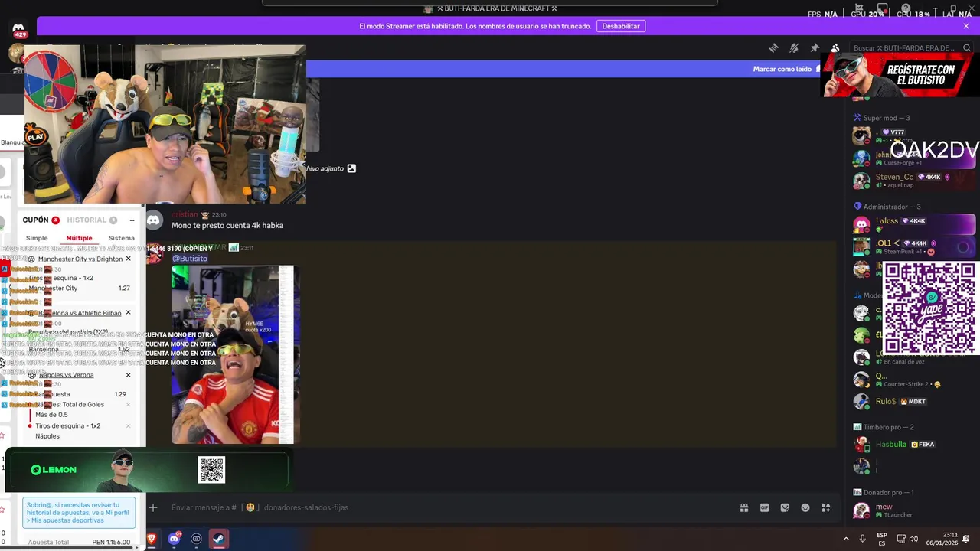Remove Total de Goles sub-selection
Image resolution: width=980 pixels, height=551 pixels.
click(x=129, y=404)
